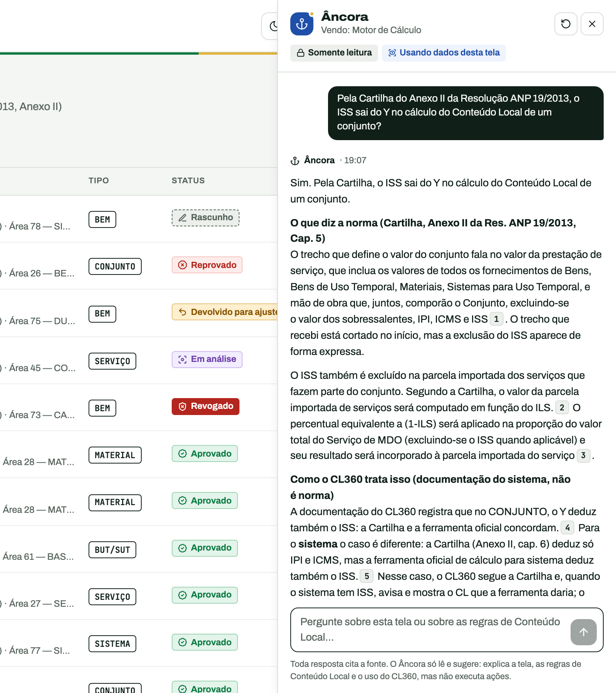Click the BEM tag in Área 73 row
Screen dimensions: 616x693
102,408
